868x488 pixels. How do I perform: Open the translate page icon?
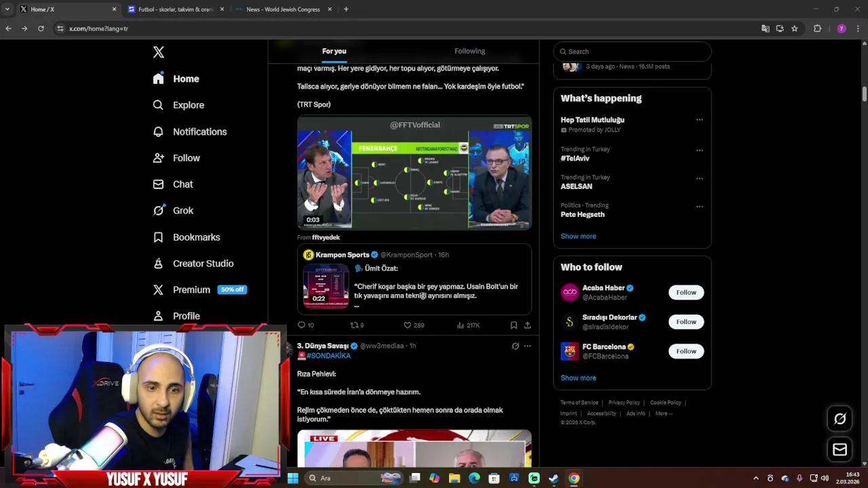[x=765, y=28]
